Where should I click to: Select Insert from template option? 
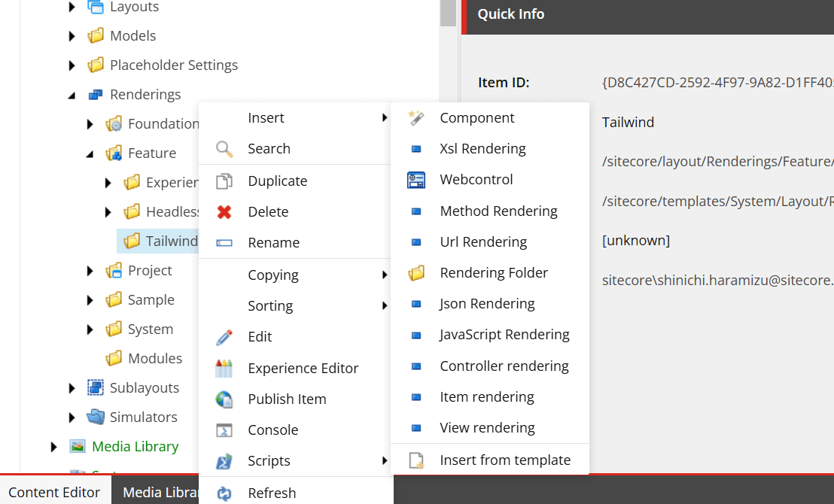504,460
